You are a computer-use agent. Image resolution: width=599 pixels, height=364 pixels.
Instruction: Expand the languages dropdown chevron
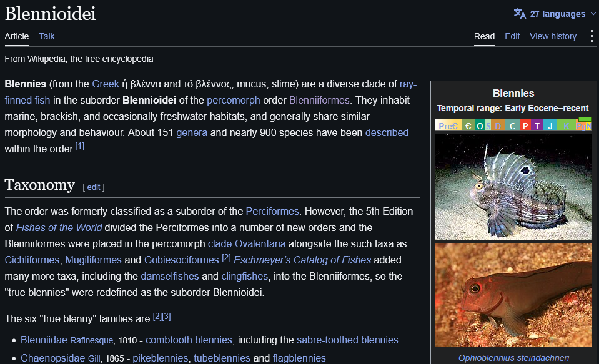pyautogui.click(x=593, y=14)
